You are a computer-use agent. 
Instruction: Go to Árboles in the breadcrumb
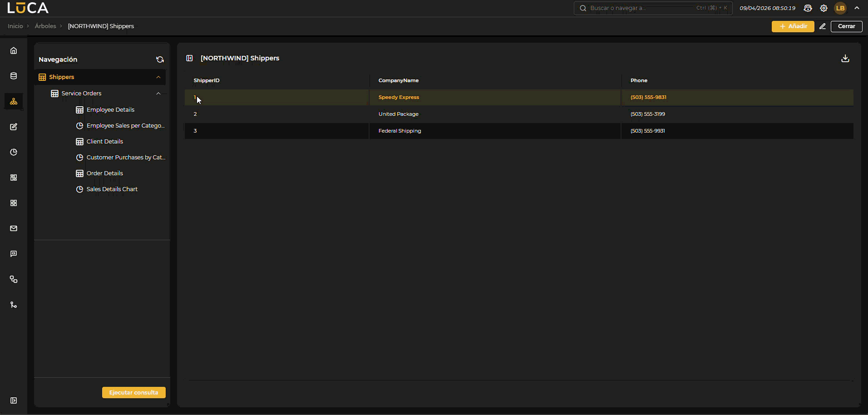[x=45, y=26]
